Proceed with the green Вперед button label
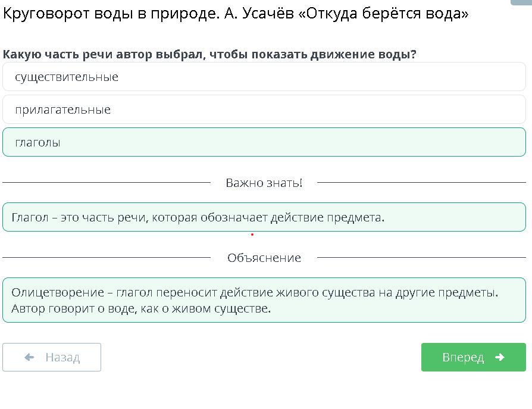Image resolution: width=532 pixels, height=409 pixels. pyautogui.click(x=463, y=357)
